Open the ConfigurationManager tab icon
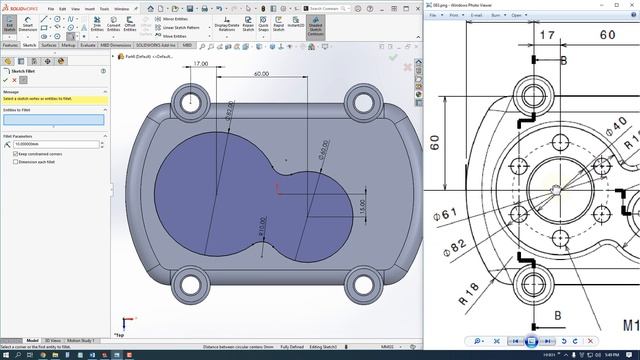 [x=34, y=61]
